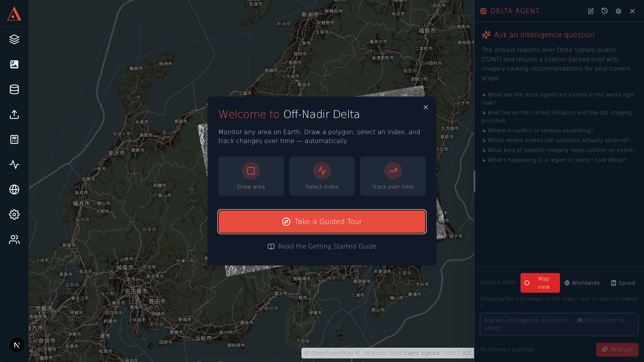
Task: Switch the search area to Saved
Action: 623,283
